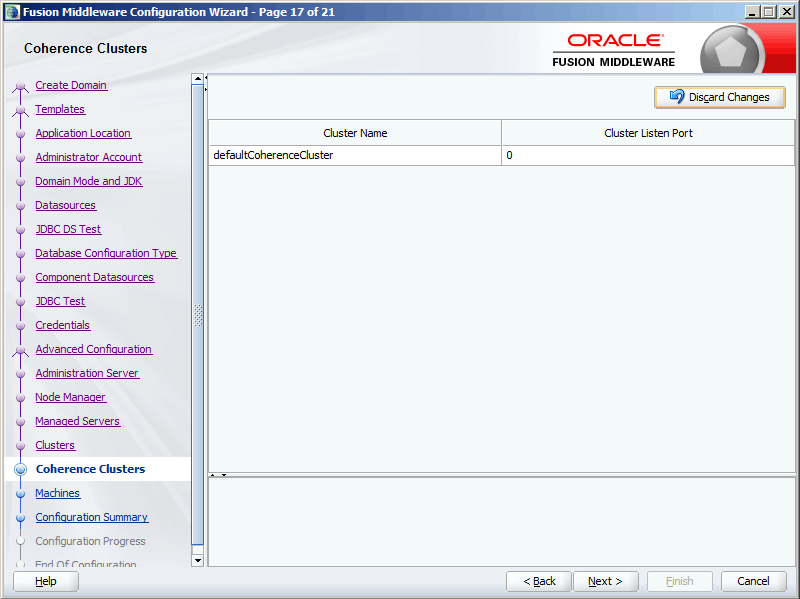The height and width of the screenshot is (599, 800).
Task: Click the Advanced Configuration branch node icon
Action: coord(20,350)
